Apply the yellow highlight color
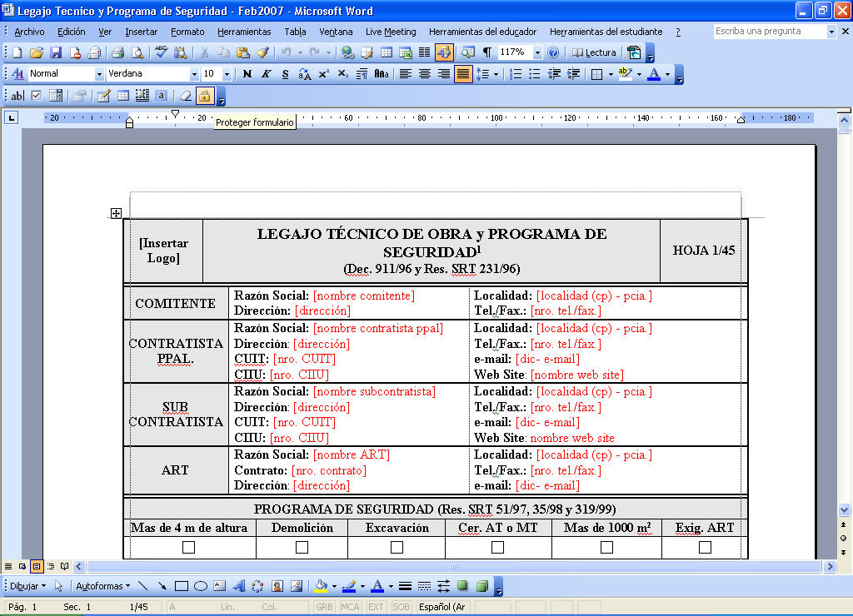Image resolution: width=853 pixels, height=616 pixels. point(626,74)
